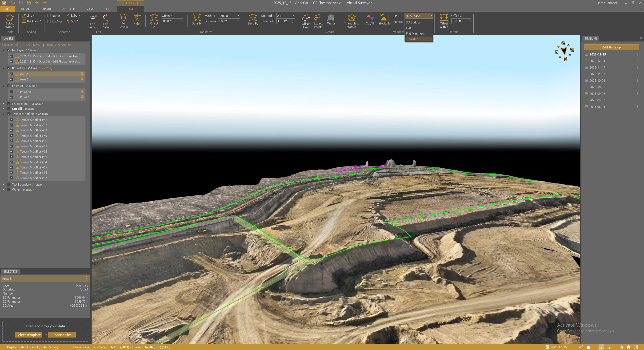Click the Hide Empty link

[x=32, y=45]
